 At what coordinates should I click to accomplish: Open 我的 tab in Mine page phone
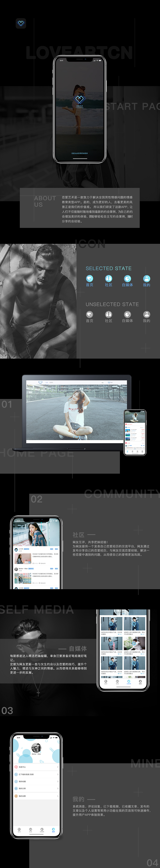click(53, 830)
